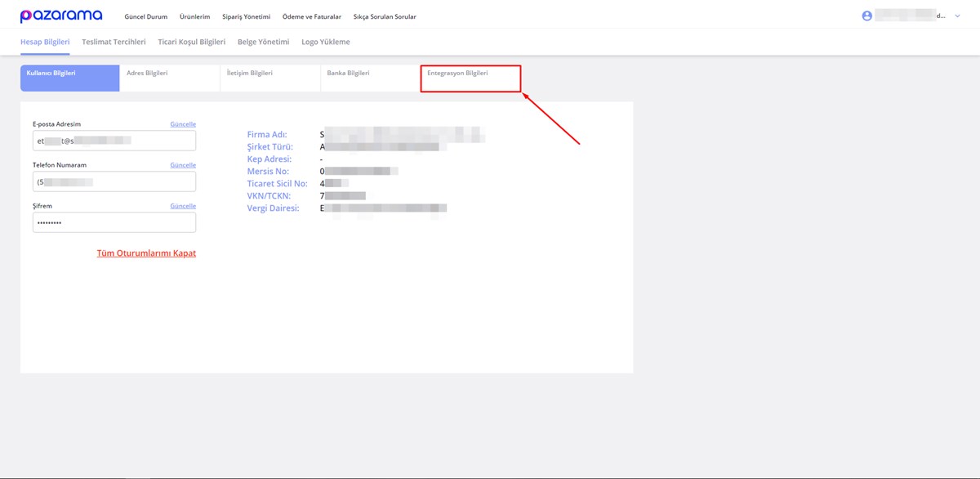This screenshot has height=479, width=980.
Task: Focus the Telefon Numaram input field
Action: tap(114, 181)
